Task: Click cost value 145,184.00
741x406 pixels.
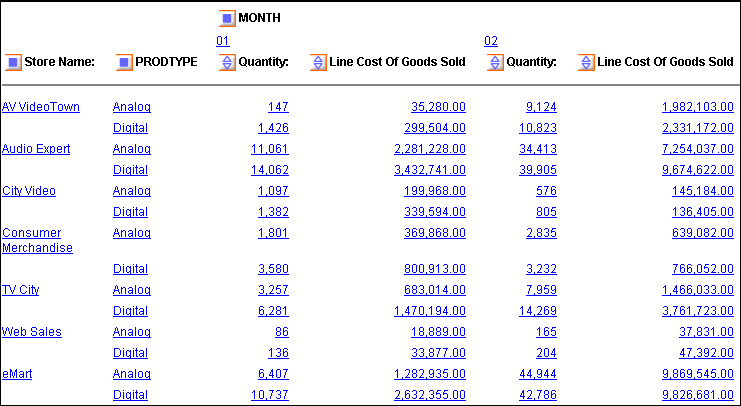Action: point(703,191)
